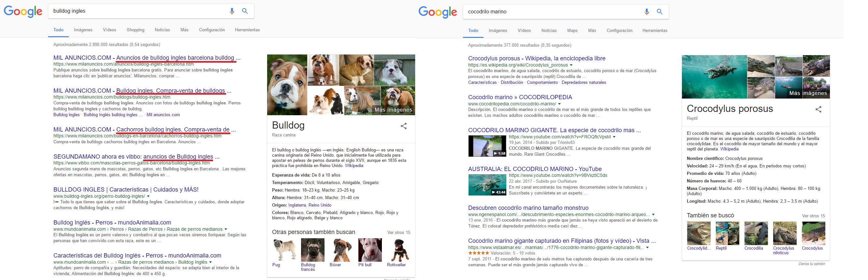Select Crocodilia thumbnail in También se buscó
Viewport: 868px width, 280px height.
click(756, 233)
